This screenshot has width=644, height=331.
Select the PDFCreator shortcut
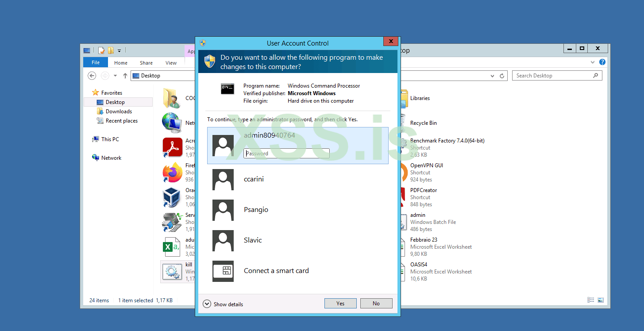(424, 197)
